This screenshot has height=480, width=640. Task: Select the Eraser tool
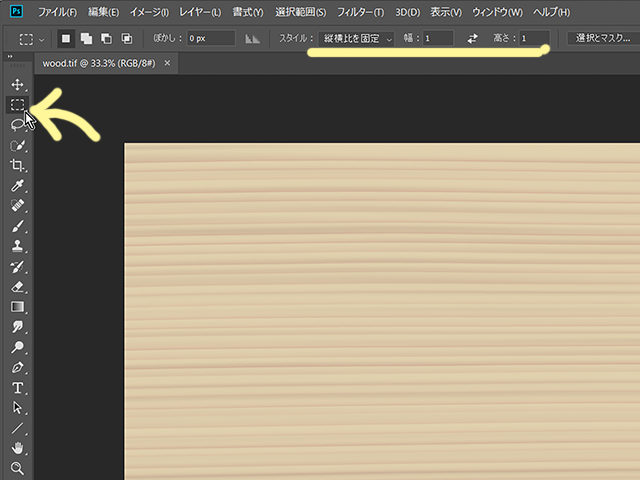pyautogui.click(x=17, y=287)
